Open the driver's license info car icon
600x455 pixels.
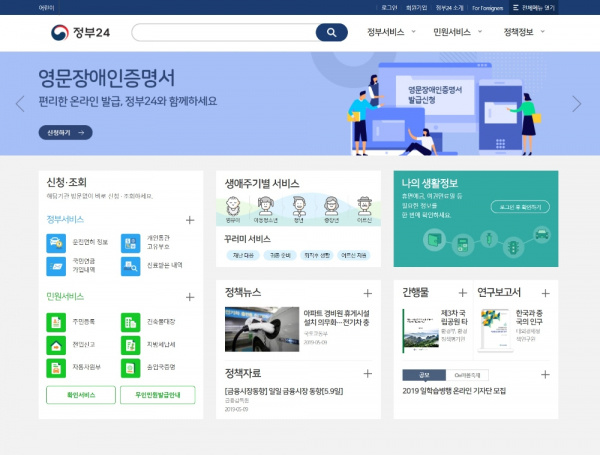pyautogui.click(x=56, y=243)
